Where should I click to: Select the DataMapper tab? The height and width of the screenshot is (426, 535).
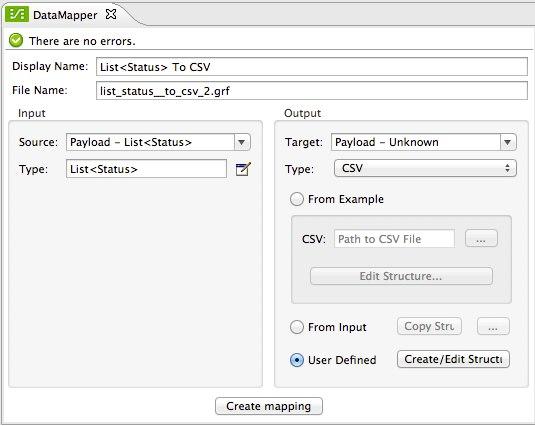(x=65, y=15)
